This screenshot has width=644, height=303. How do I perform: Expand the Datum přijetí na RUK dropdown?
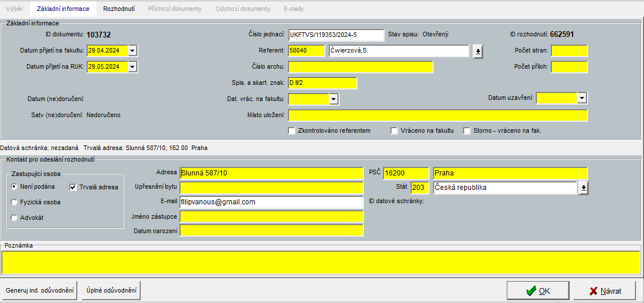(x=133, y=67)
